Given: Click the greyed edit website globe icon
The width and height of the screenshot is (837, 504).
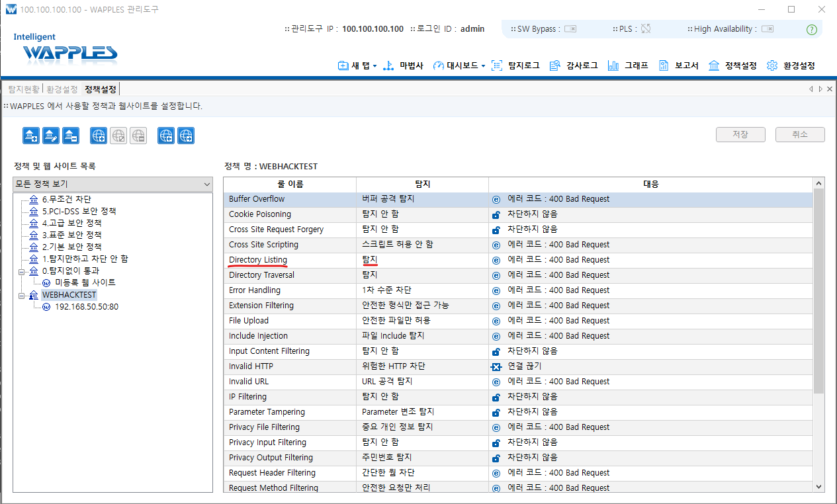Looking at the screenshot, I should click(118, 136).
